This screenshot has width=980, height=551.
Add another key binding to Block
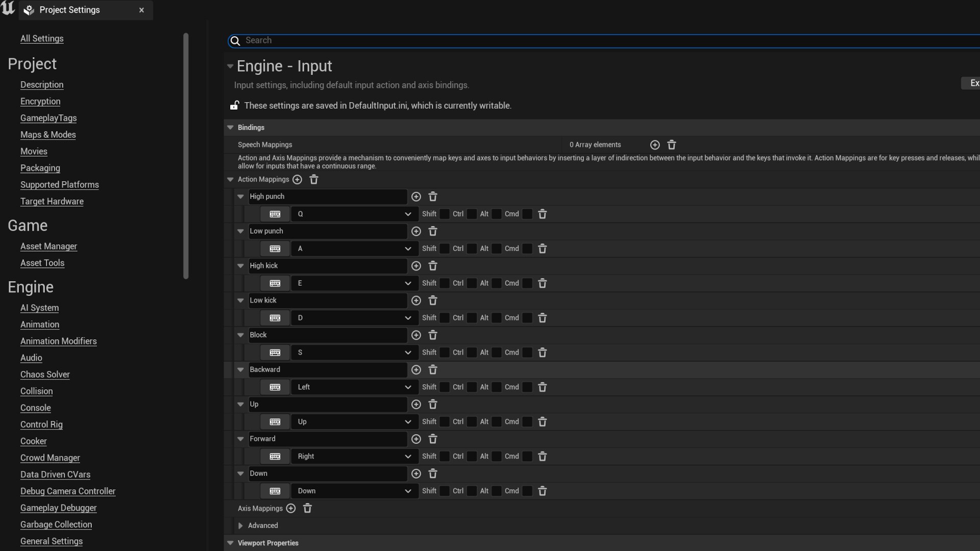tap(416, 335)
